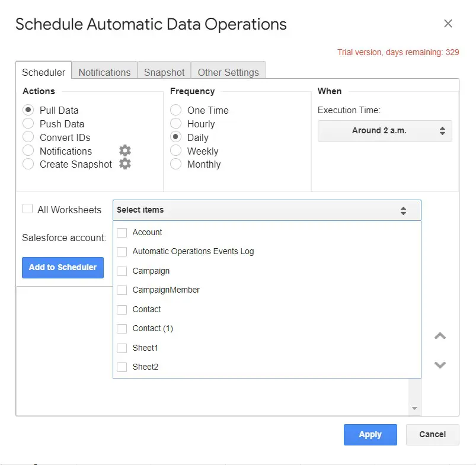Viewport: 476px width, 465px height.
Task: Check the Campaign worksheet item
Action: (122, 271)
